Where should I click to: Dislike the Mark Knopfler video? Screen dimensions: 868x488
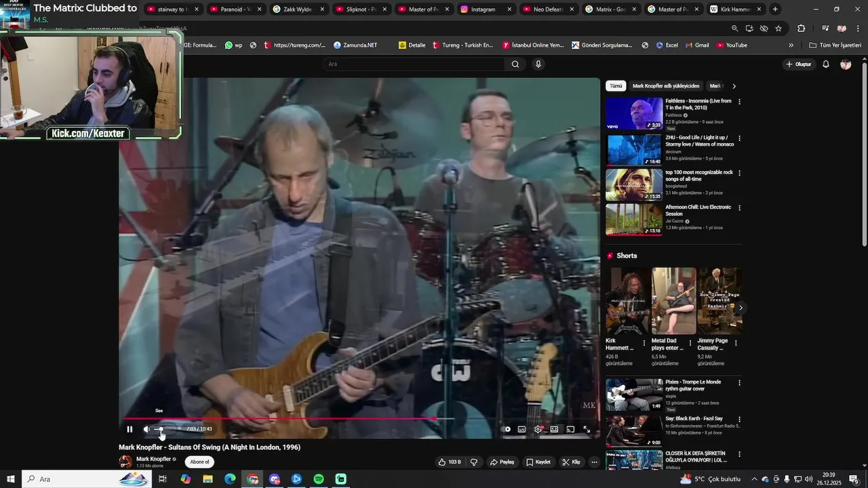474,462
